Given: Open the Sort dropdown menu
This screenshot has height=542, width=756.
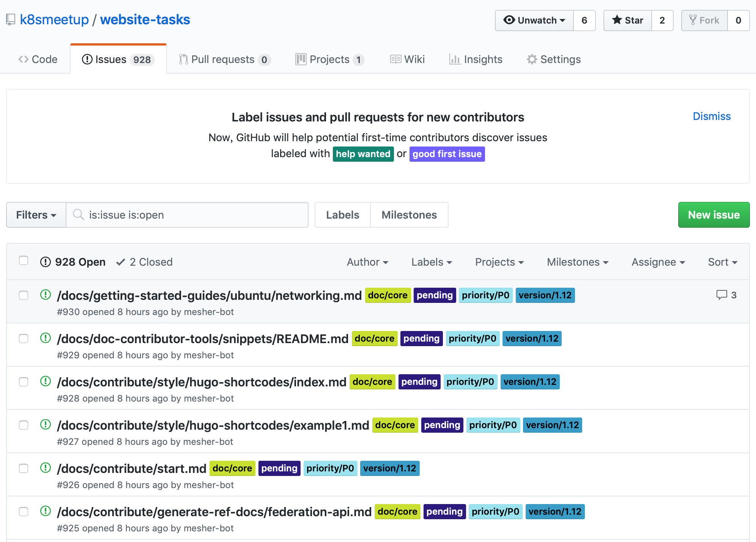Looking at the screenshot, I should 722,262.
